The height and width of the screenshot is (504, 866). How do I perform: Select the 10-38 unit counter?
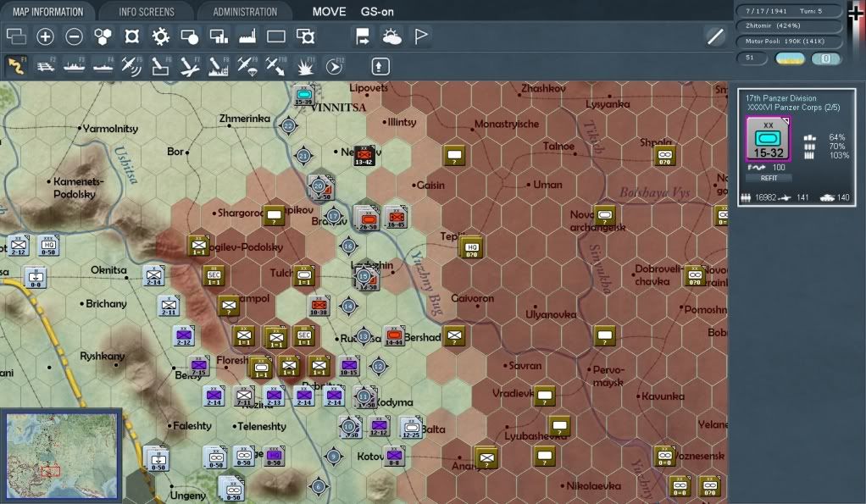pyautogui.click(x=319, y=306)
